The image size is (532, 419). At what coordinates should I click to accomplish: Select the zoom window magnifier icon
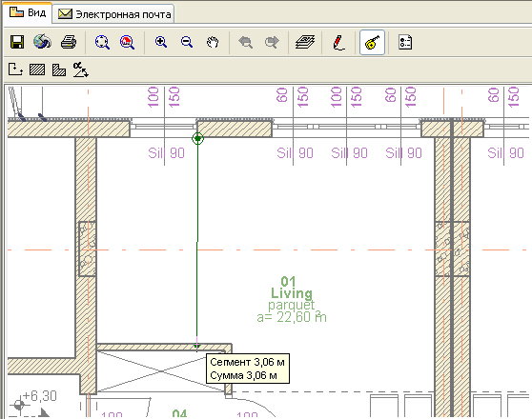tap(127, 42)
